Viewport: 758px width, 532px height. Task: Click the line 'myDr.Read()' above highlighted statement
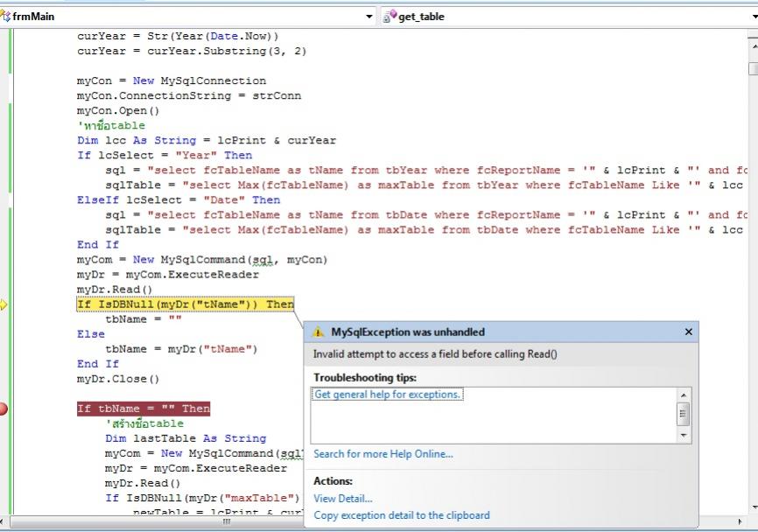pyautogui.click(x=115, y=290)
